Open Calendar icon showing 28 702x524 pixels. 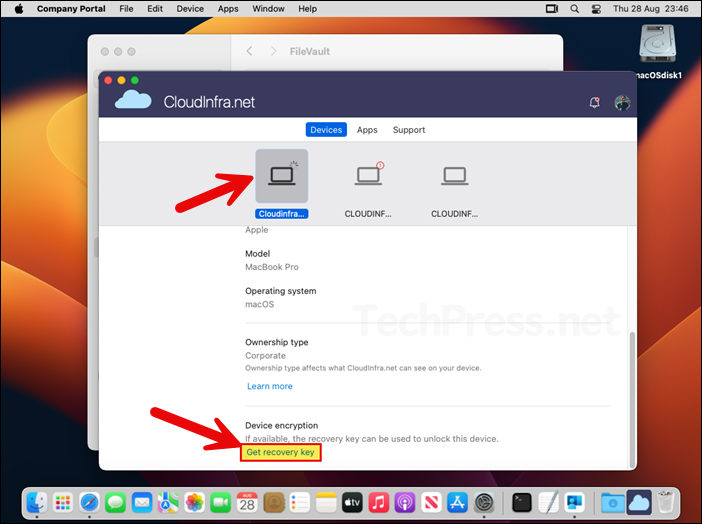tap(247, 503)
